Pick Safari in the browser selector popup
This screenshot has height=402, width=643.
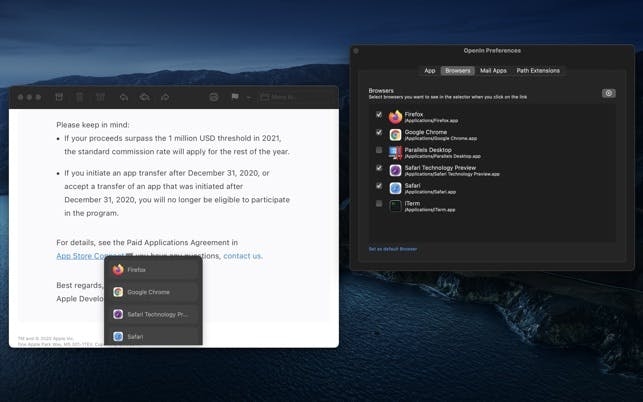(x=153, y=336)
